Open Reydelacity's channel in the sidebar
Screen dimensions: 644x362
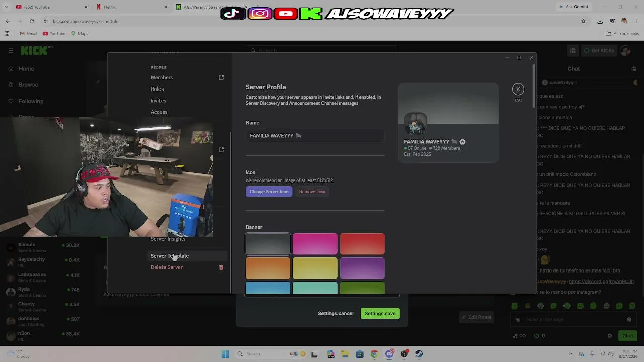[x=43, y=261]
